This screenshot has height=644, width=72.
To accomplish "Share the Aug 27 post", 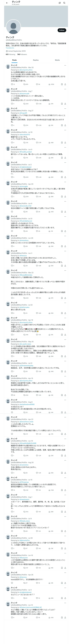I will pyautogui.click(x=65, y=125).
